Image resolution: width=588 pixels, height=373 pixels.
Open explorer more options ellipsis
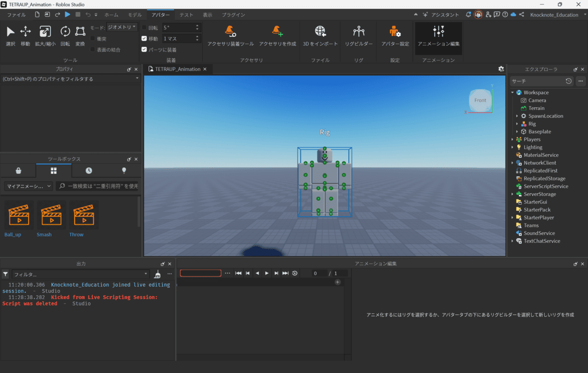581,81
